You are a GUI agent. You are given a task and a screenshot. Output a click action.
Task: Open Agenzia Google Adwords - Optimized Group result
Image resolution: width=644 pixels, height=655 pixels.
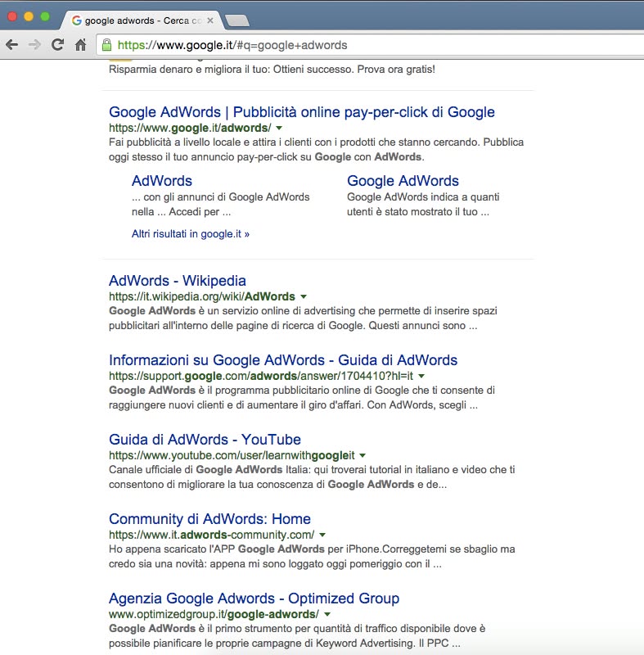point(254,598)
